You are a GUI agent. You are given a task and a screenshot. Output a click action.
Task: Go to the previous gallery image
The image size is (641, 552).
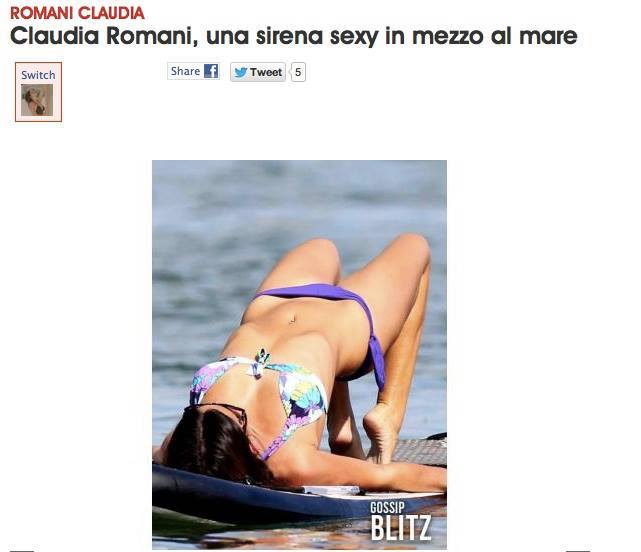coord(21,550)
